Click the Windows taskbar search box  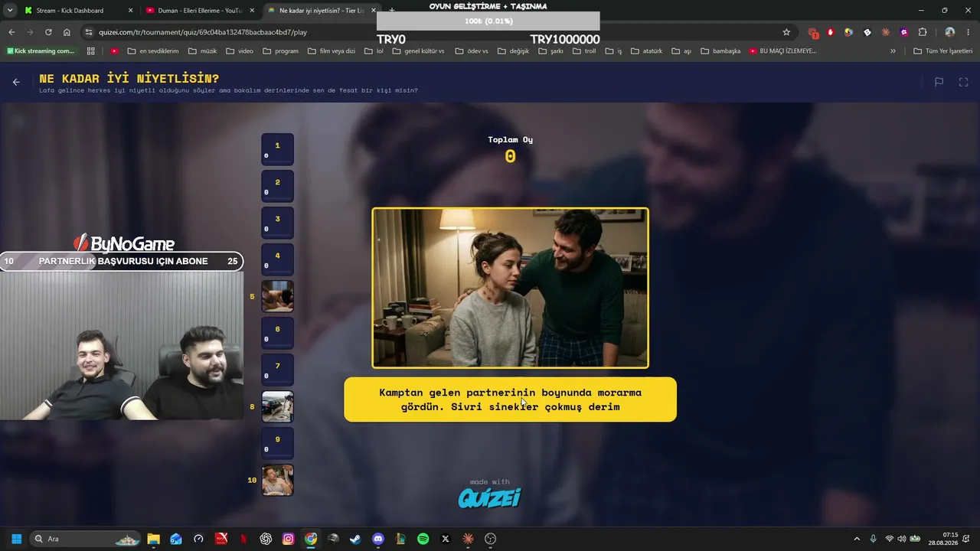point(86,539)
